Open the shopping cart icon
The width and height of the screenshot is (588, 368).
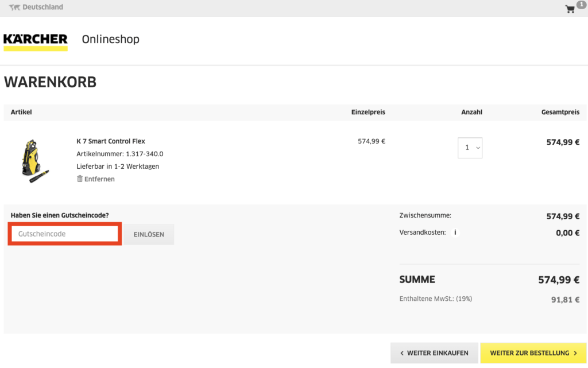pyautogui.click(x=570, y=9)
